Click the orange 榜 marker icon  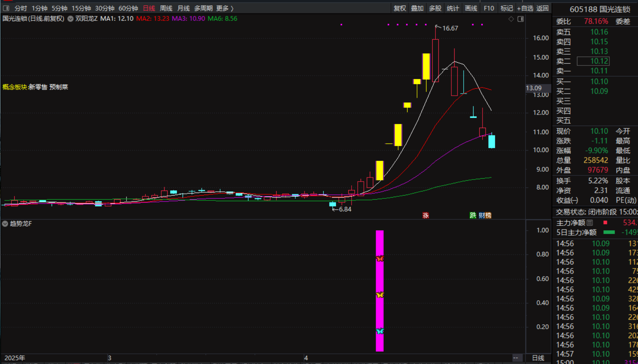488,215
